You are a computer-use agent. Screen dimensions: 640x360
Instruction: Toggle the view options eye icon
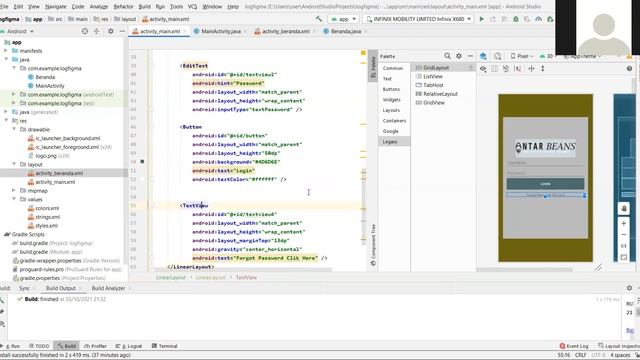pyautogui.click(x=483, y=69)
